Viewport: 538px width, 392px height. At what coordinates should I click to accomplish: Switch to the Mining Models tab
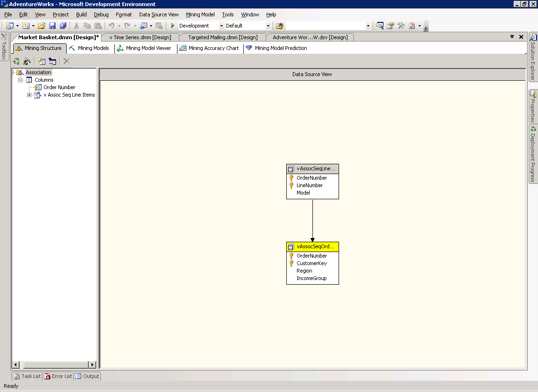89,49
